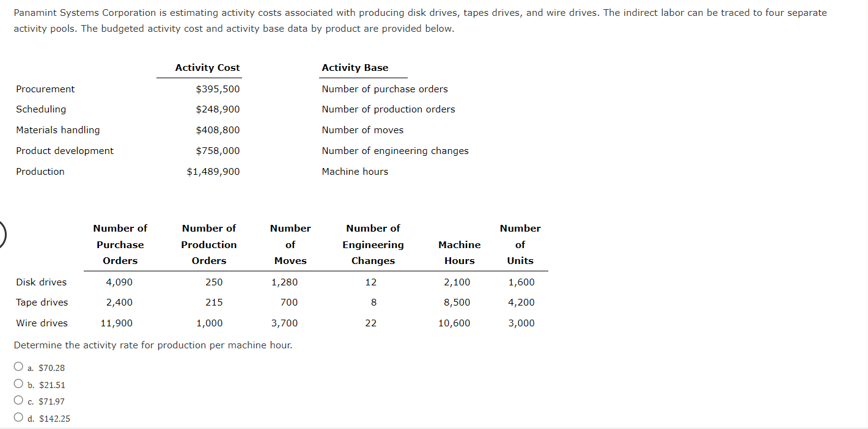This screenshot has width=868, height=429.
Task: Click the Number of Engineering Changes header
Action: (373, 244)
